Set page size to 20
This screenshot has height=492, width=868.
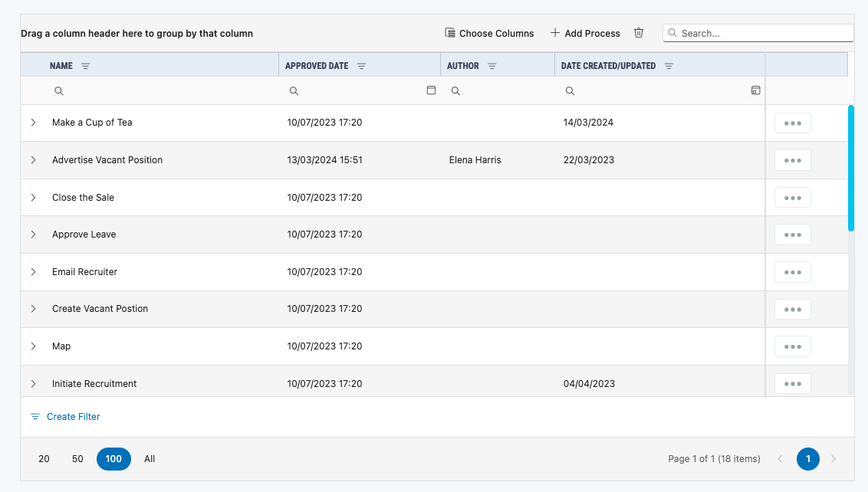[44, 459]
